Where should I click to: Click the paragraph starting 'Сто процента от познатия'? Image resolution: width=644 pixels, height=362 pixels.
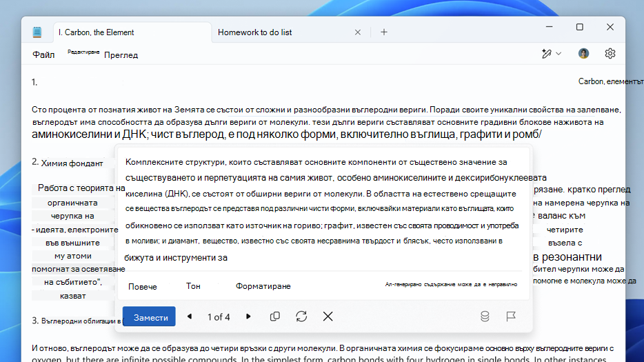pyautogui.click(x=327, y=122)
